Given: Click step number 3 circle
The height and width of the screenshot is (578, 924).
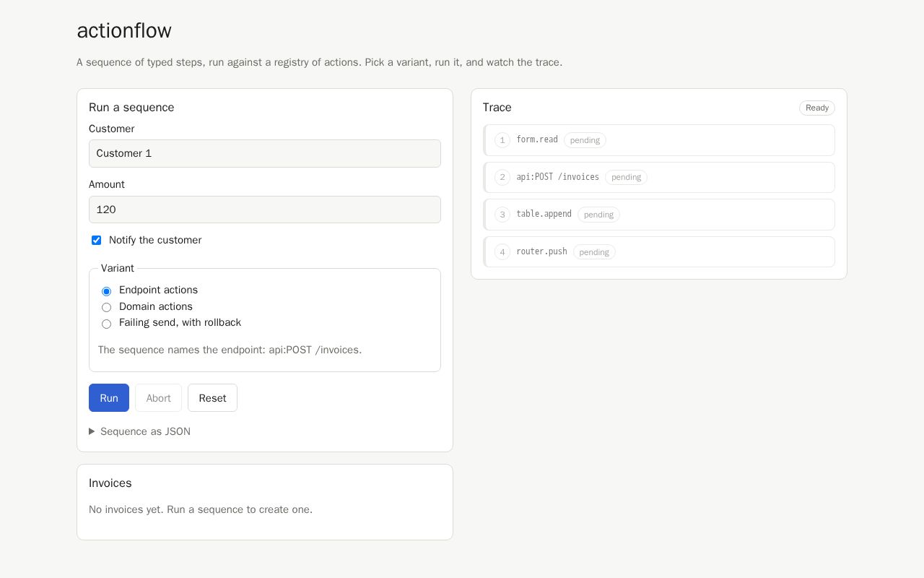Looking at the screenshot, I should point(502,215).
